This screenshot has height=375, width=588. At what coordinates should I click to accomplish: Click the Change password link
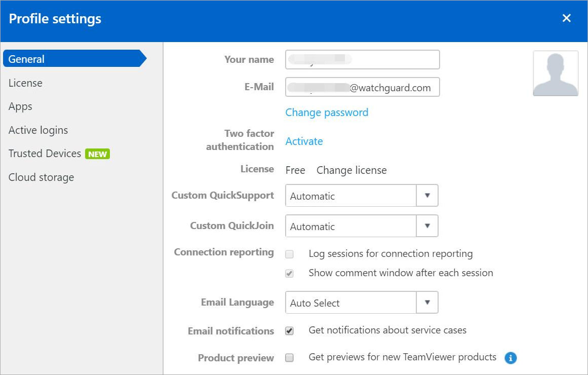click(x=327, y=112)
